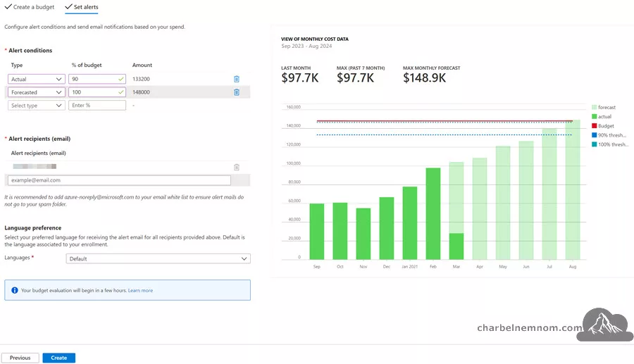
Task: Click the actual legend swatch
Action: tap(594, 116)
